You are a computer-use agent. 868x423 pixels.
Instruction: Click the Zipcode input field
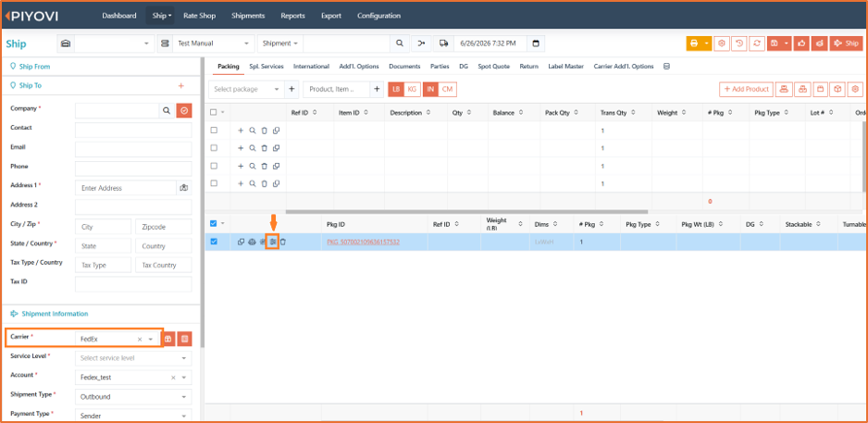tap(163, 227)
